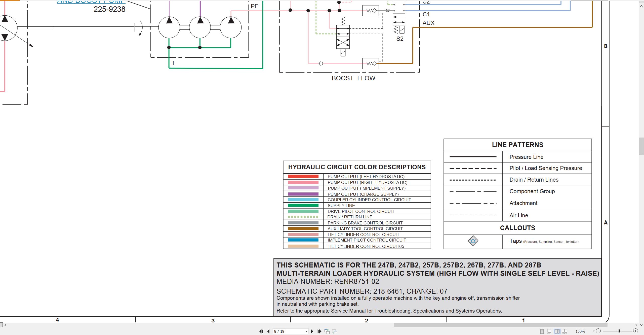Click the vertical scrollbar thumb
This screenshot has height=335, width=644.
[x=641, y=146]
